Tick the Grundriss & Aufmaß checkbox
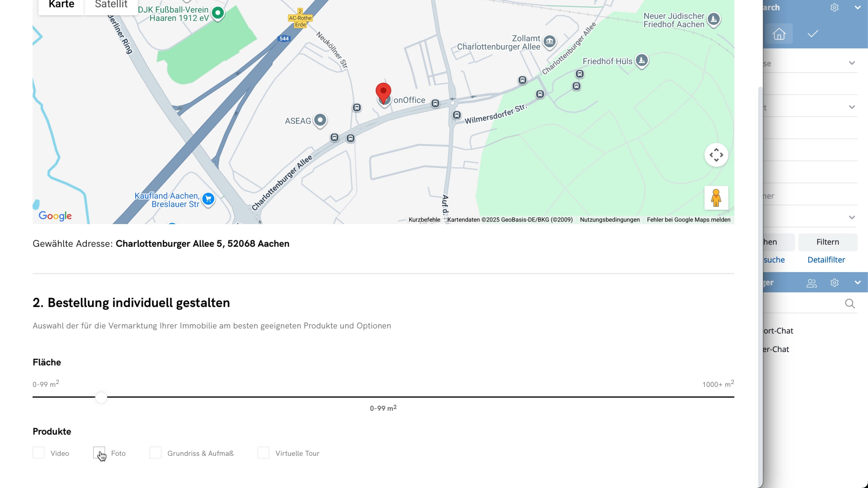This screenshot has height=488, width=868. click(x=156, y=453)
